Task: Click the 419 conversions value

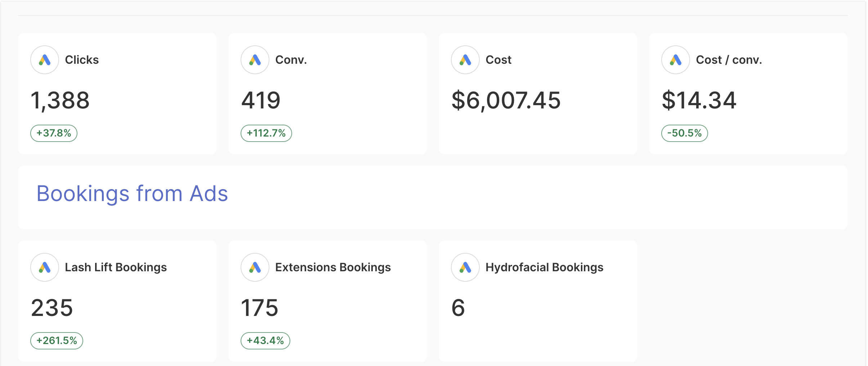Action: pos(261,101)
